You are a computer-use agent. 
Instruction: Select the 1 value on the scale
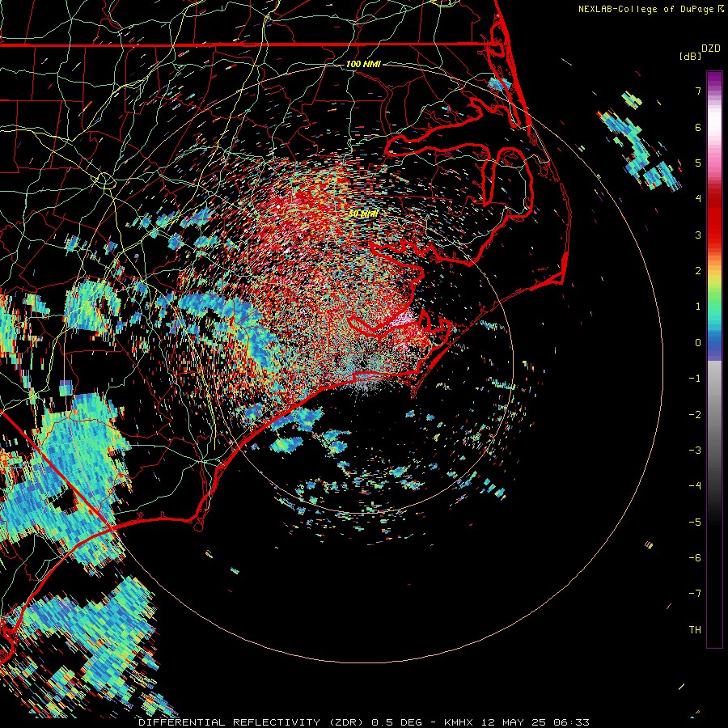click(x=698, y=307)
